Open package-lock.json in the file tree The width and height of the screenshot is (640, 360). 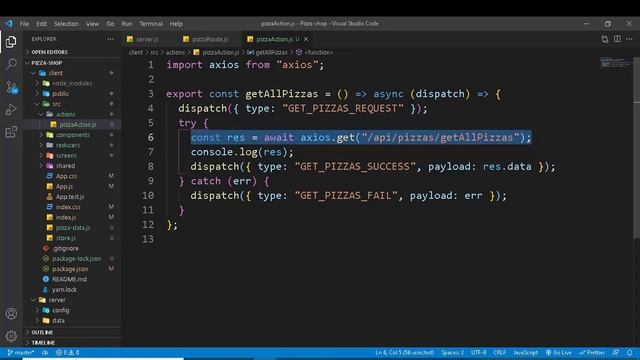pos(76,259)
